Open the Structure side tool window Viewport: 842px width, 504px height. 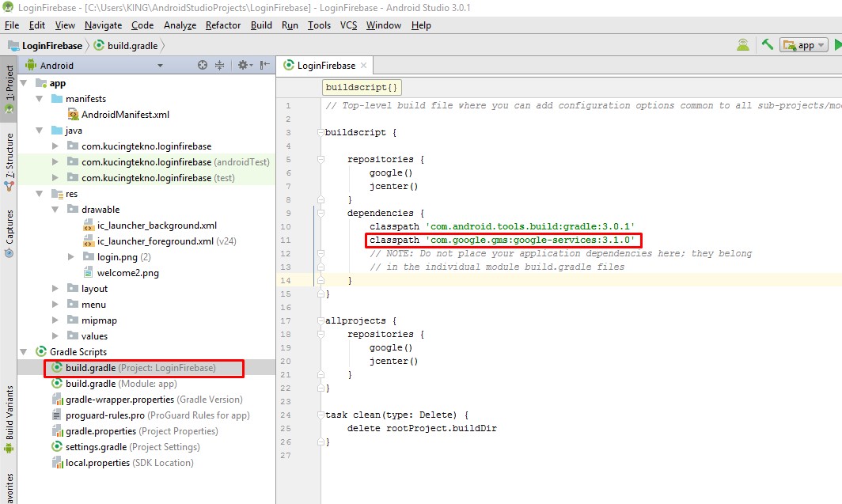[x=9, y=161]
